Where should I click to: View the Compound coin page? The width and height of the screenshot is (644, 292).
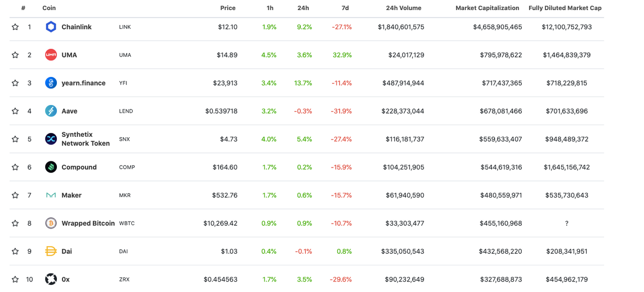(x=79, y=167)
